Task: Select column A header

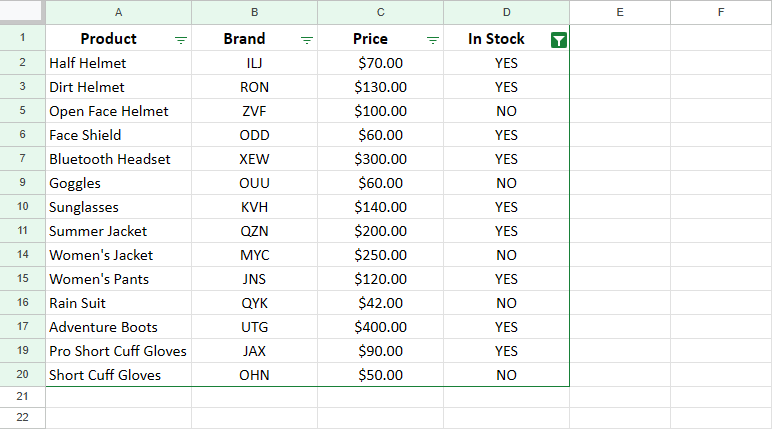Action: click(119, 12)
